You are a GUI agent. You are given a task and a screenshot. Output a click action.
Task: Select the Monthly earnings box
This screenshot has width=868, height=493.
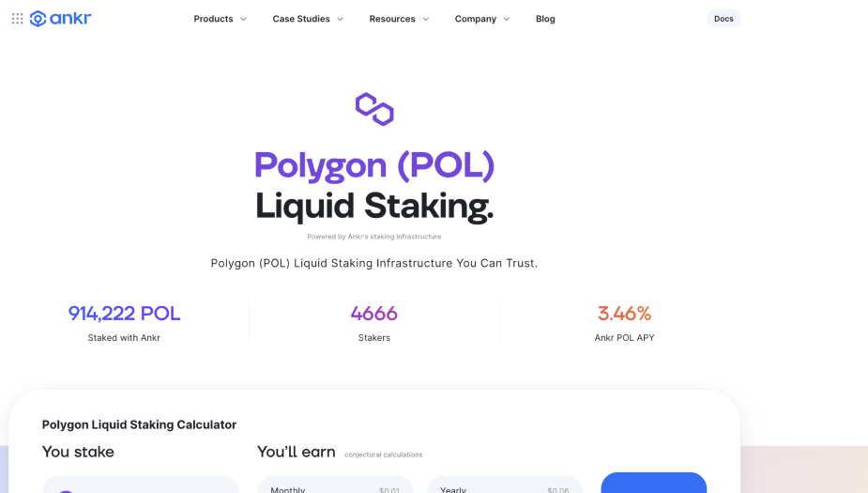336,486
